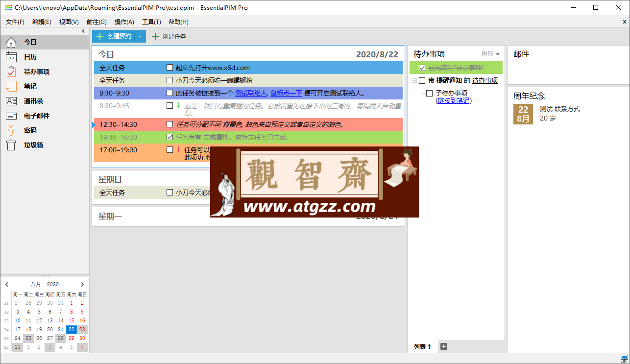Viewport: 630px width, 364px height.
Task: Close the document with menu bar x
Action: (x=624, y=22)
